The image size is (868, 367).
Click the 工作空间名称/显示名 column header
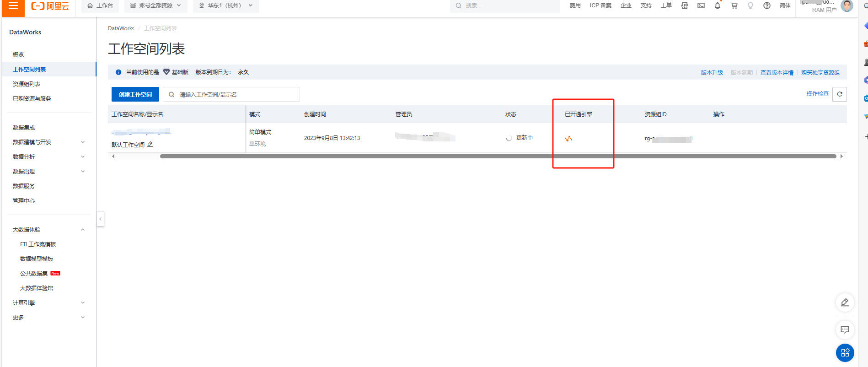pos(138,114)
